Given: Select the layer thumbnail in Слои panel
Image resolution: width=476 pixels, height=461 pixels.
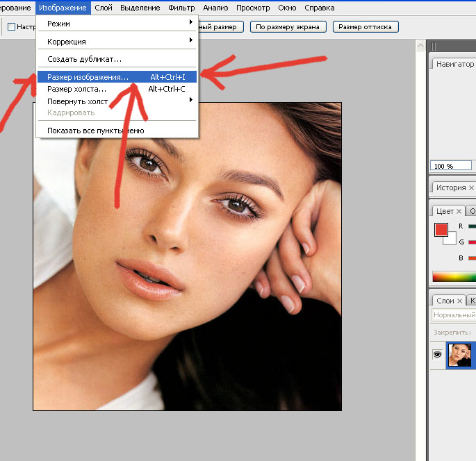Looking at the screenshot, I should click(x=459, y=355).
